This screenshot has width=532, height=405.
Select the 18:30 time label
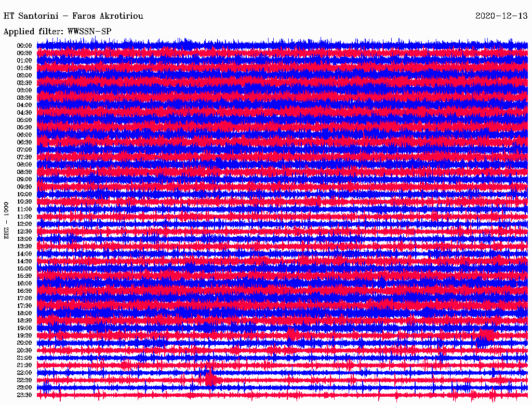[x=24, y=320]
